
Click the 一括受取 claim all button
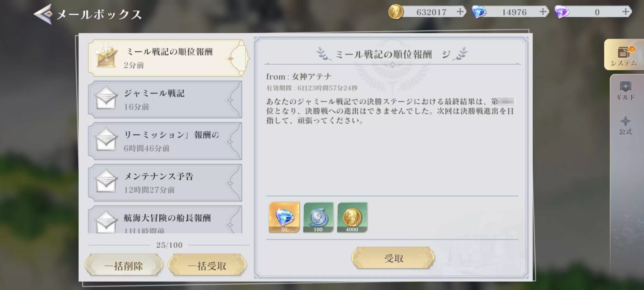pyautogui.click(x=207, y=265)
